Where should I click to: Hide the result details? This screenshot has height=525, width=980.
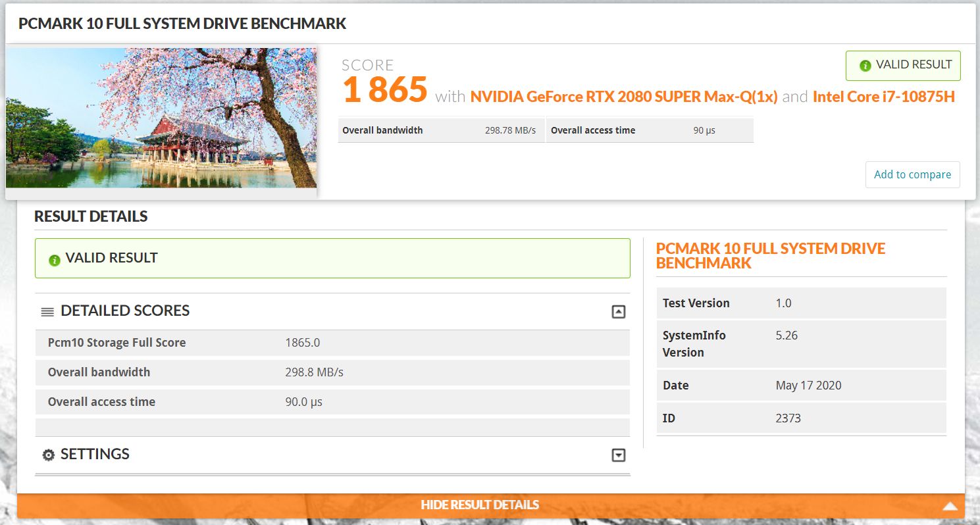tap(491, 505)
